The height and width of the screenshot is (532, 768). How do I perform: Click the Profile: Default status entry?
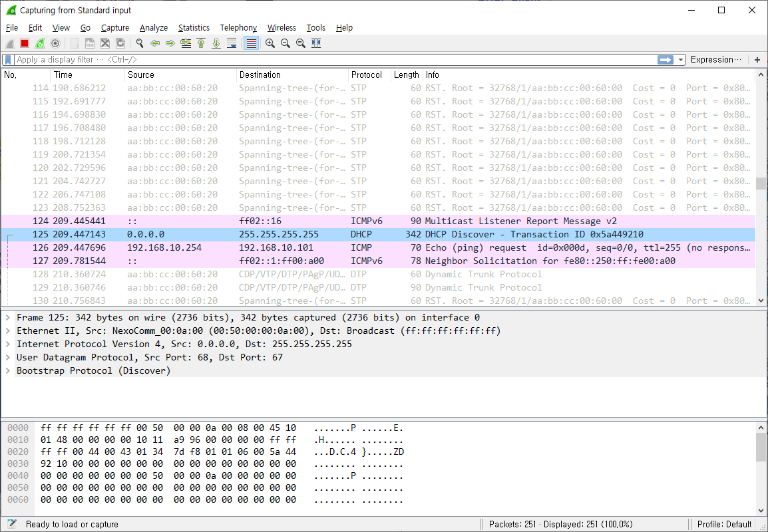[724, 524]
